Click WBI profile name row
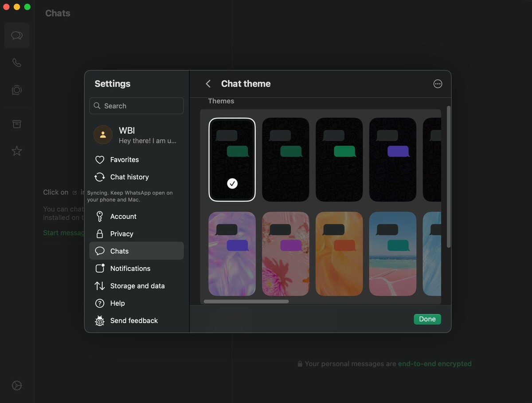 pos(137,134)
